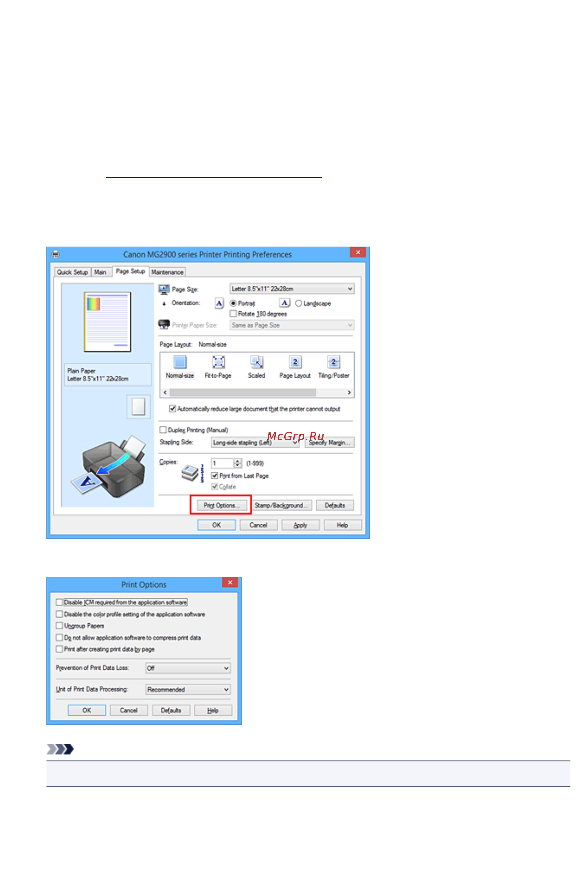Click OK in Print Options dialog

[87, 710]
